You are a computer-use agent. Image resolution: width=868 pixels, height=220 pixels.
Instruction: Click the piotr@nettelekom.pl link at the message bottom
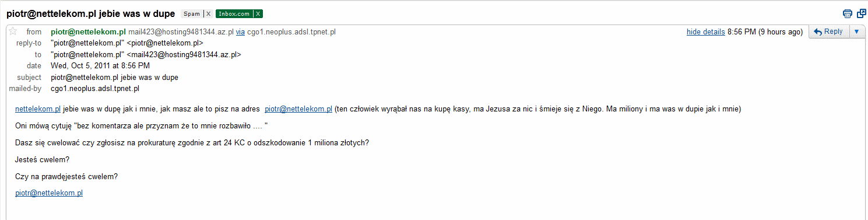[x=49, y=193]
